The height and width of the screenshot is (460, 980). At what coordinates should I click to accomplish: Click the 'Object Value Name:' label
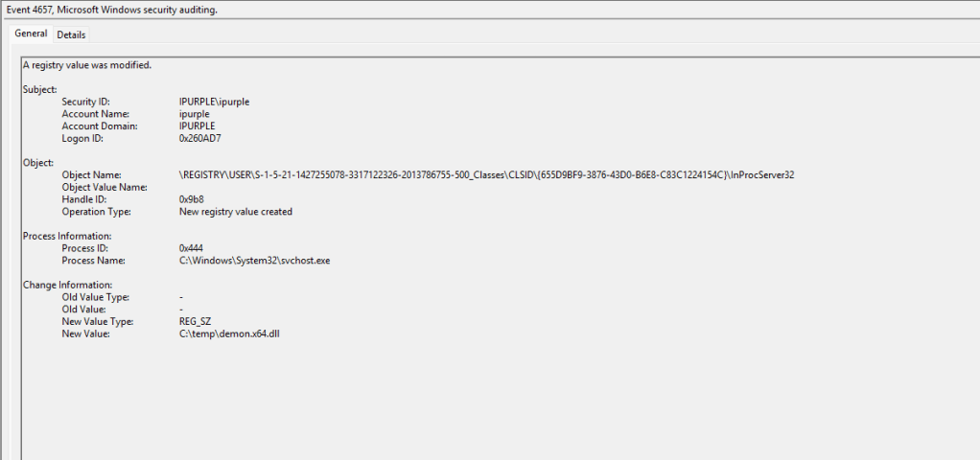(x=104, y=187)
